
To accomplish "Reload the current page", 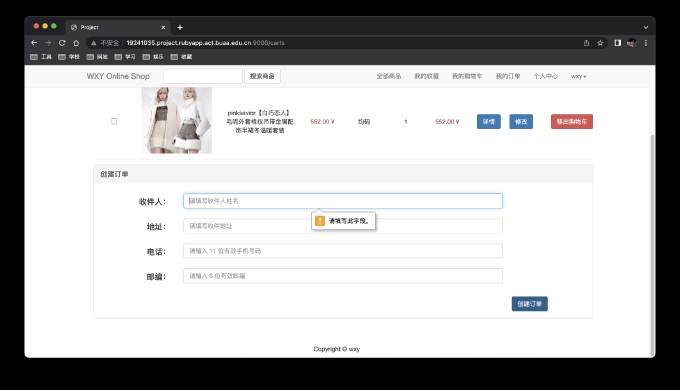I will click(62, 43).
